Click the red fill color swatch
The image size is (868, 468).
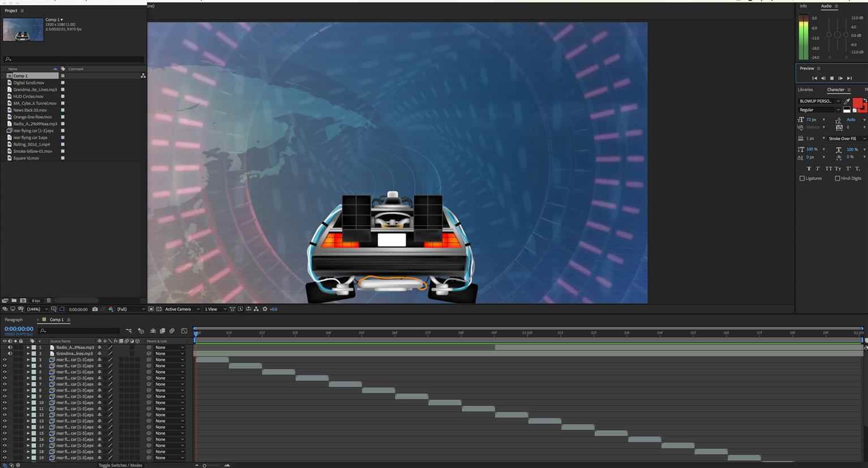pyautogui.click(x=858, y=103)
